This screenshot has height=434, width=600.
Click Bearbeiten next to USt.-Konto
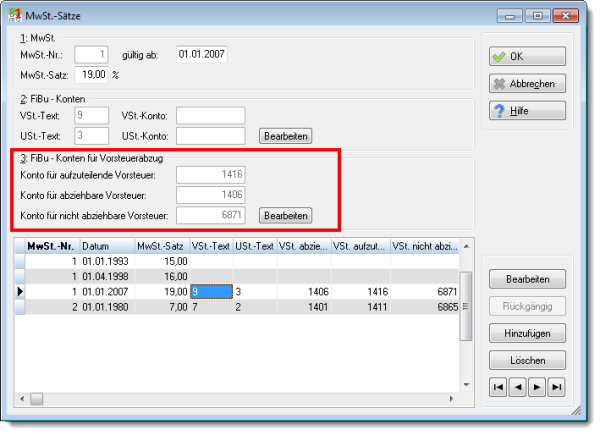click(x=285, y=136)
